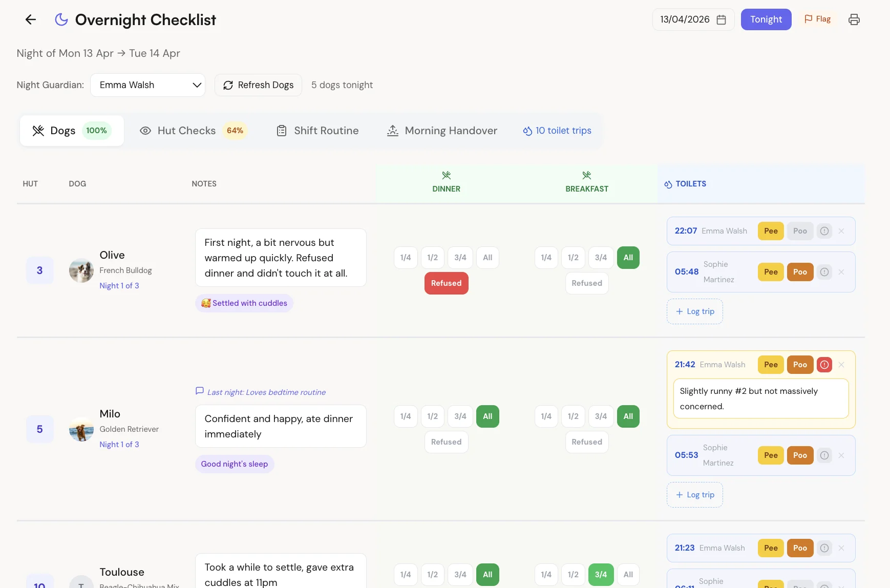Click the info icon on Olive's 05:48 trip
The height and width of the screenshot is (588, 890).
[x=824, y=272]
